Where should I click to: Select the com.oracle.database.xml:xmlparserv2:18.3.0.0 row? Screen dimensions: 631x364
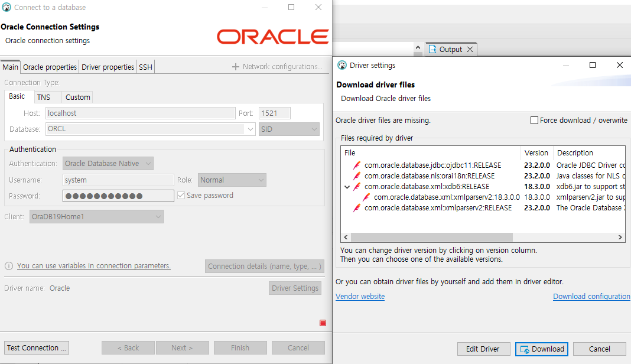(x=483, y=197)
